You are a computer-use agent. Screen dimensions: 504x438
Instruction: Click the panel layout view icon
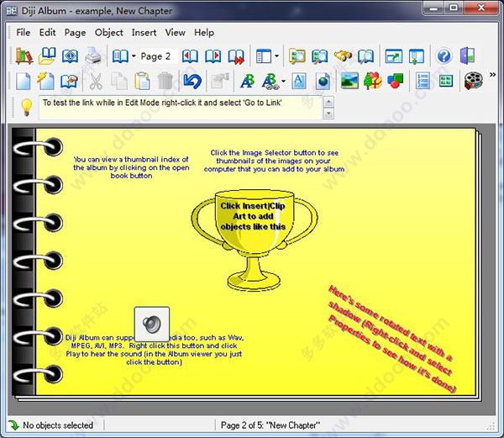coord(264,56)
